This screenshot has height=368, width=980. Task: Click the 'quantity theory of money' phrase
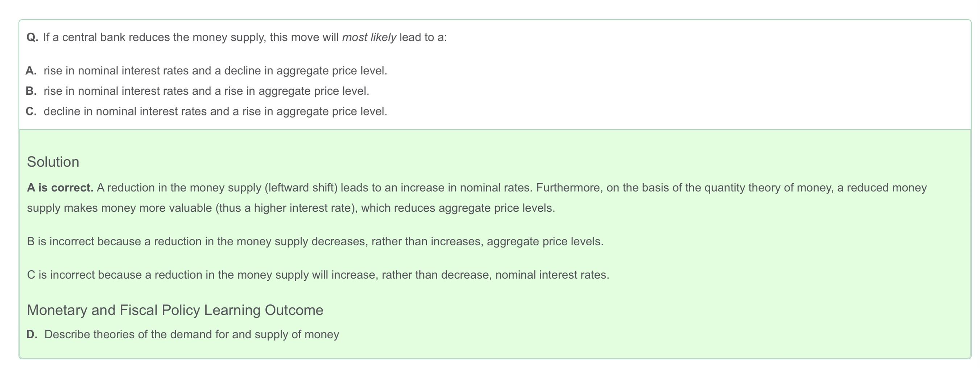[x=767, y=188]
